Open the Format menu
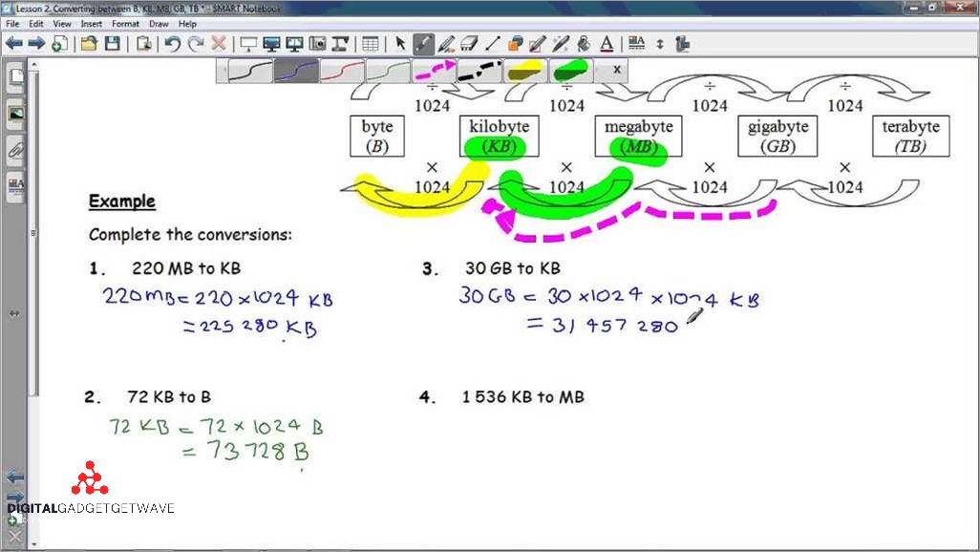The image size is (980, 552). 125,23
